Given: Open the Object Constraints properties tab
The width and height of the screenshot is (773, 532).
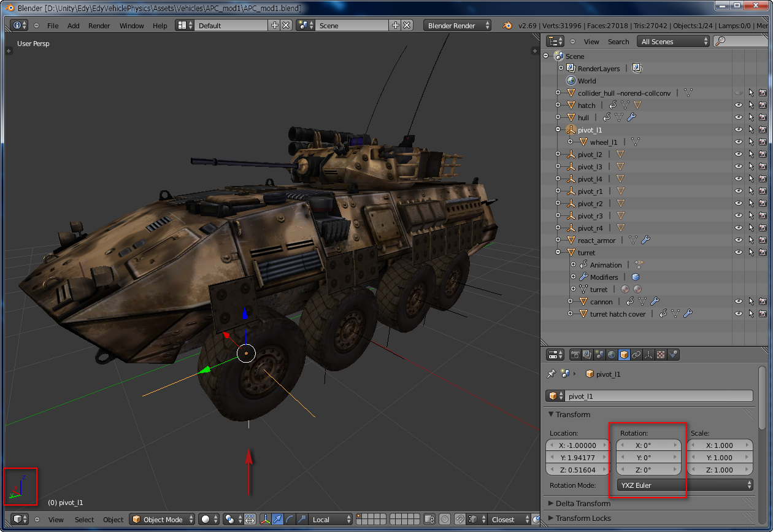Looking at the screenshot, I should point(636,355).
